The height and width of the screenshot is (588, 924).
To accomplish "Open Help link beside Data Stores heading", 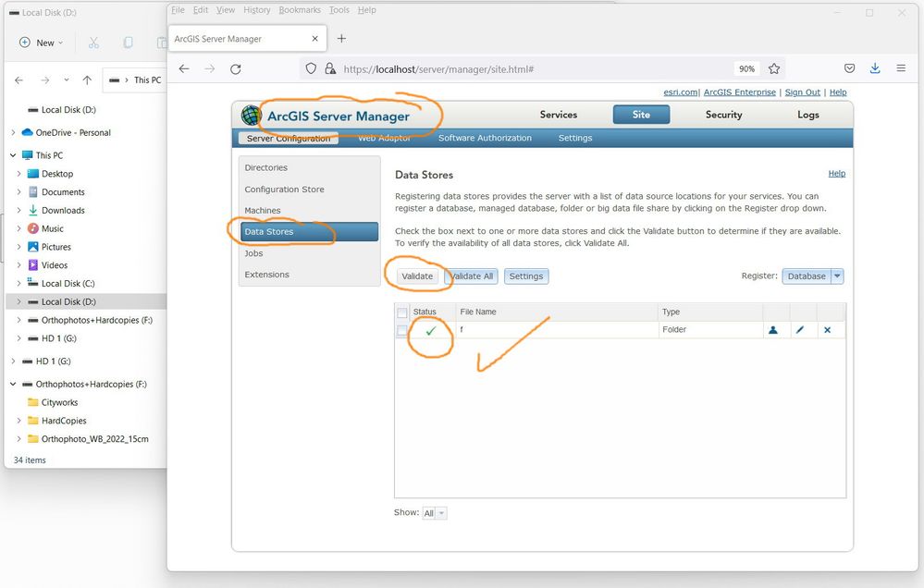I will (x=837, y=173).
